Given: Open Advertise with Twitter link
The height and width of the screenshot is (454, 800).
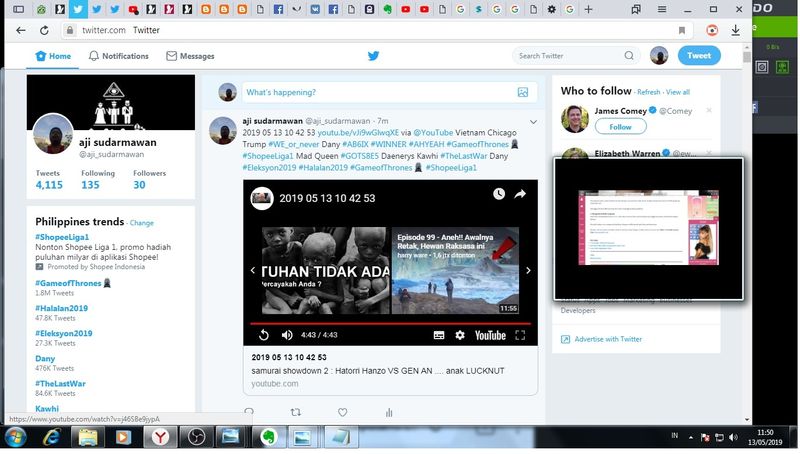Looking at the screenshot, I should 608,339.
